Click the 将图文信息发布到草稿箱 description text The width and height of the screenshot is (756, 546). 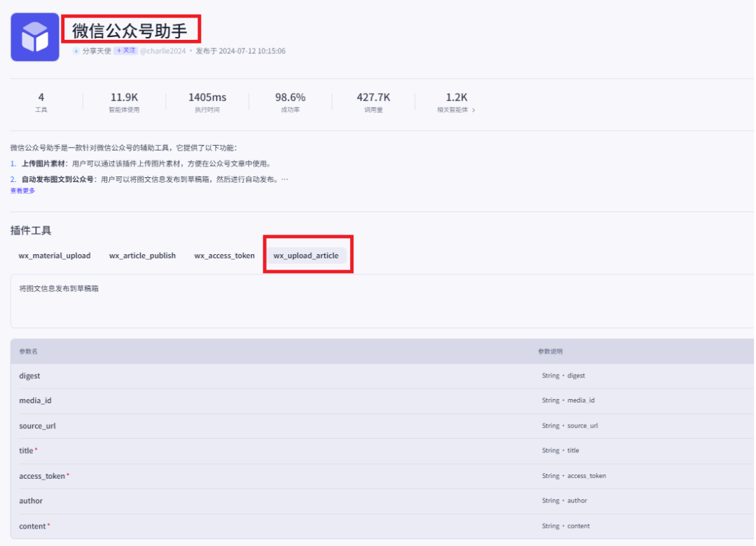(x=59, y=288)
